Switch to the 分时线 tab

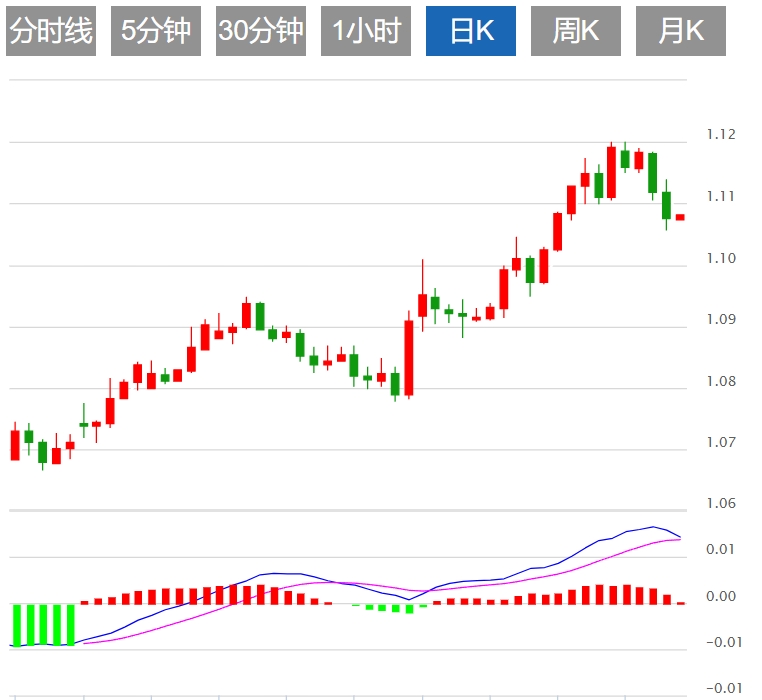(x=51, y=31)
